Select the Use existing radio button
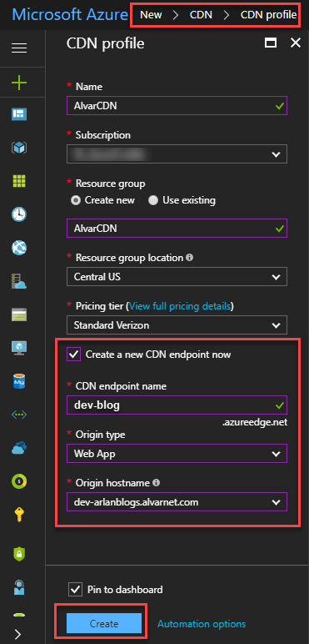This screenshot has width=309, height=644. click(x=153, y=200)
